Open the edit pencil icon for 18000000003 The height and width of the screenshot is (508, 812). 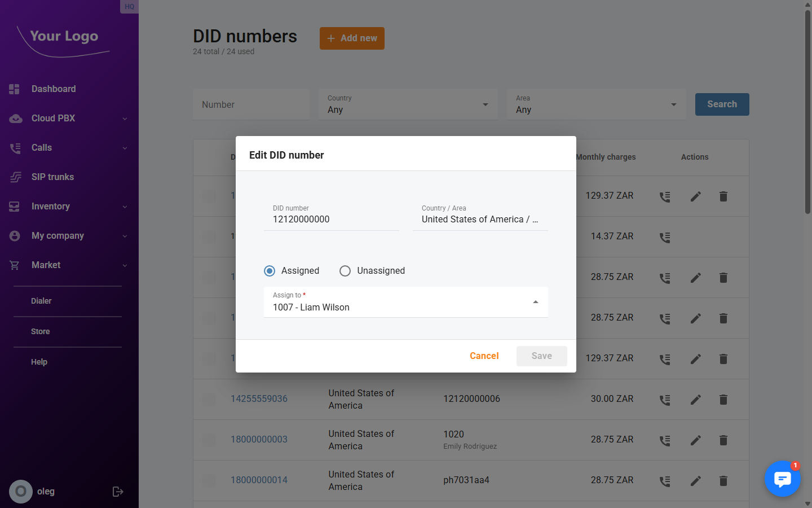coord(695,440)
